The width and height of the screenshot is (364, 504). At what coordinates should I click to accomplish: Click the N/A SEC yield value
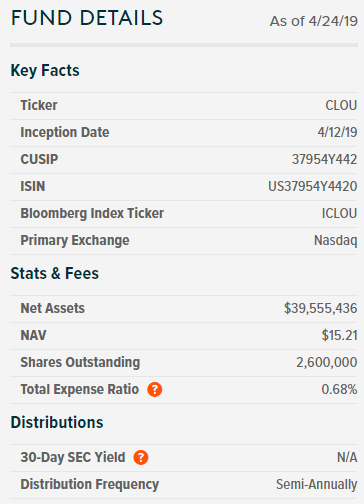point(347,457)
